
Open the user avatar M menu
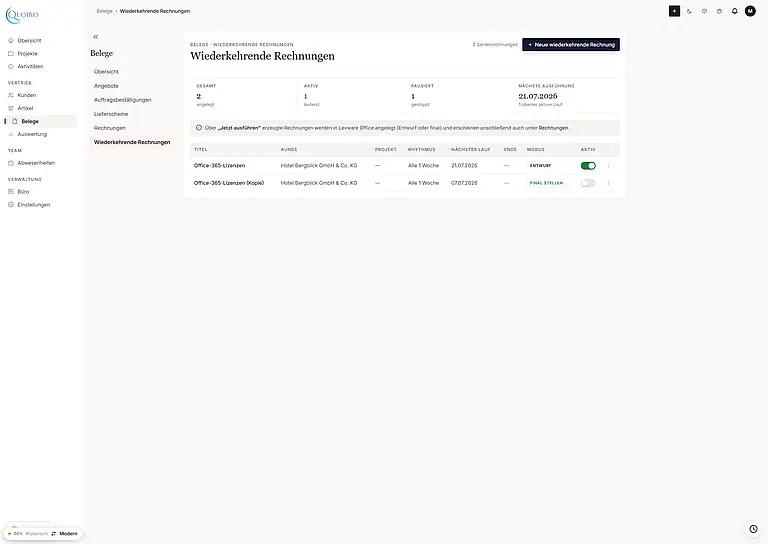[x=750, y=11]
